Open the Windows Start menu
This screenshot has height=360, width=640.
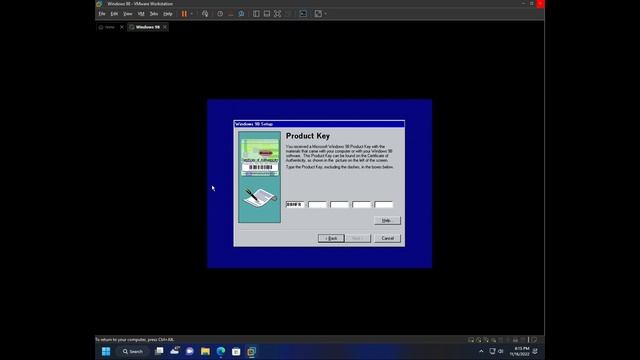106,351
